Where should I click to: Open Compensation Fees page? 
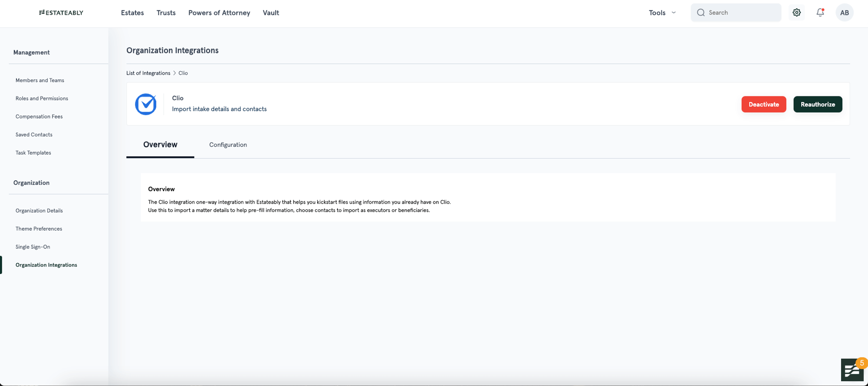(39, 116)
